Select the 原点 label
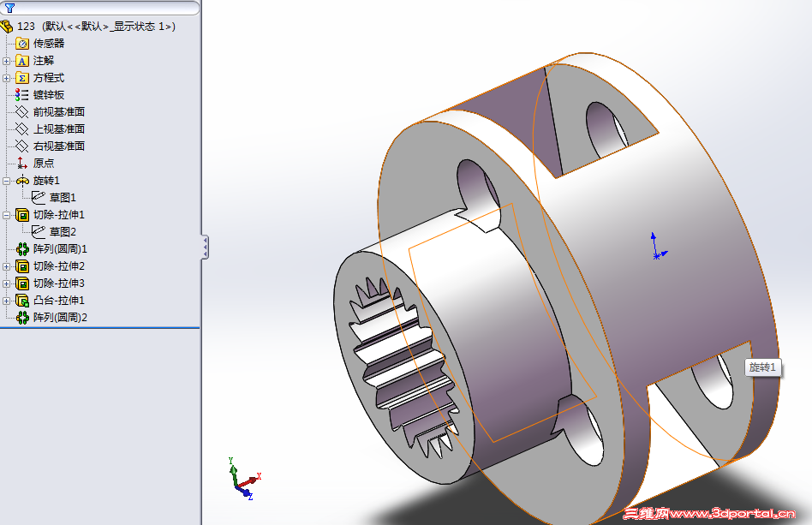Image resolution: width=812 pixels, height=525 pixels. [x=44, y=163]
